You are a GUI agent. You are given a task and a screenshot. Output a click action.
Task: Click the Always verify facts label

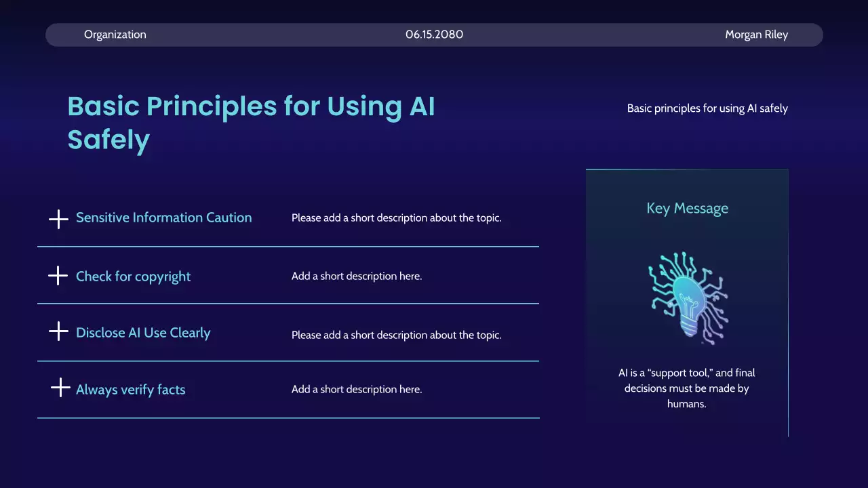(130, 390)
